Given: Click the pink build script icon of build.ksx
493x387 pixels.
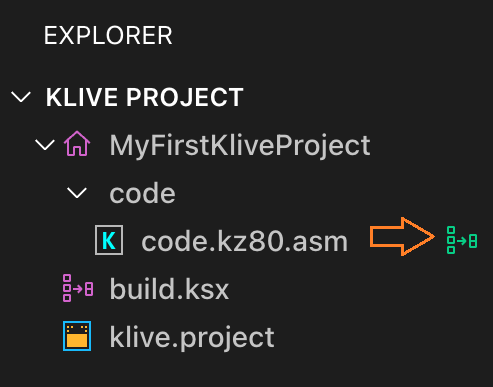Looking at the screenshot, I should click(78, 288).
